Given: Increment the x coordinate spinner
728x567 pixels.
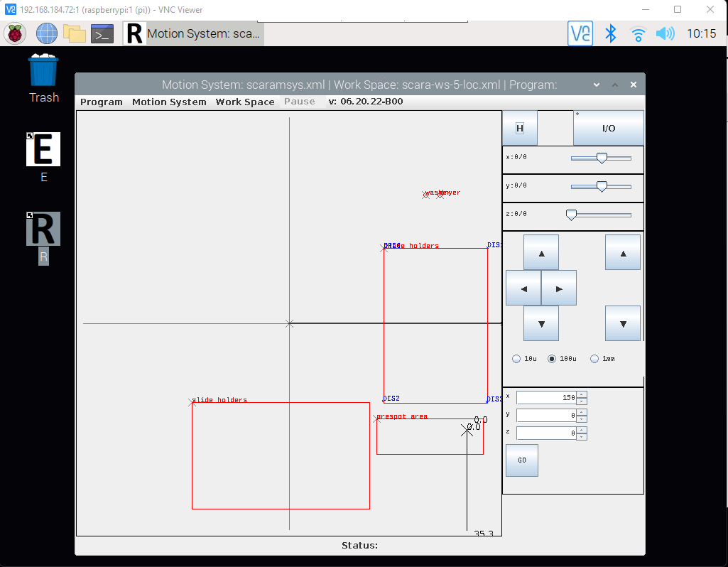Looking at the screenshot, I should tap(582, 395).
